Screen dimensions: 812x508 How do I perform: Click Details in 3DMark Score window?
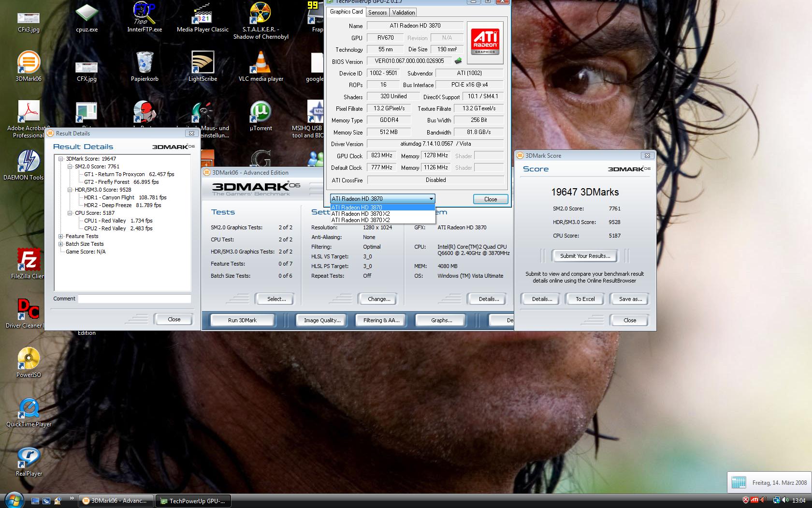pos(542,299)
